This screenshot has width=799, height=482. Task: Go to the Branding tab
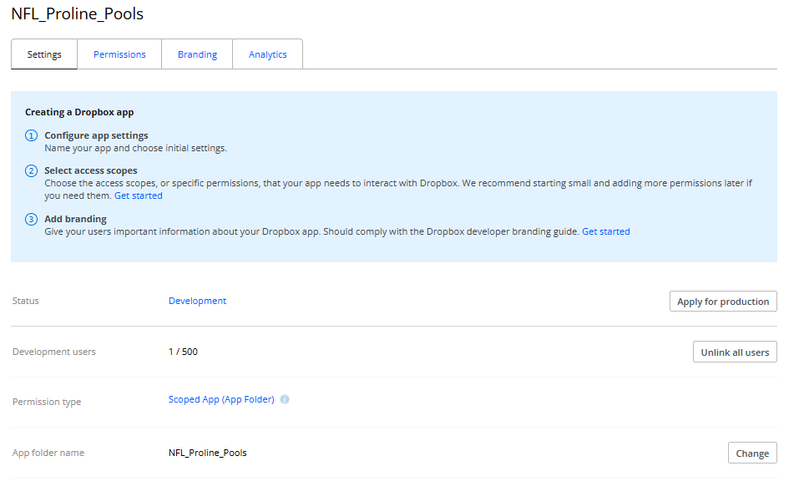coord(197,55)
